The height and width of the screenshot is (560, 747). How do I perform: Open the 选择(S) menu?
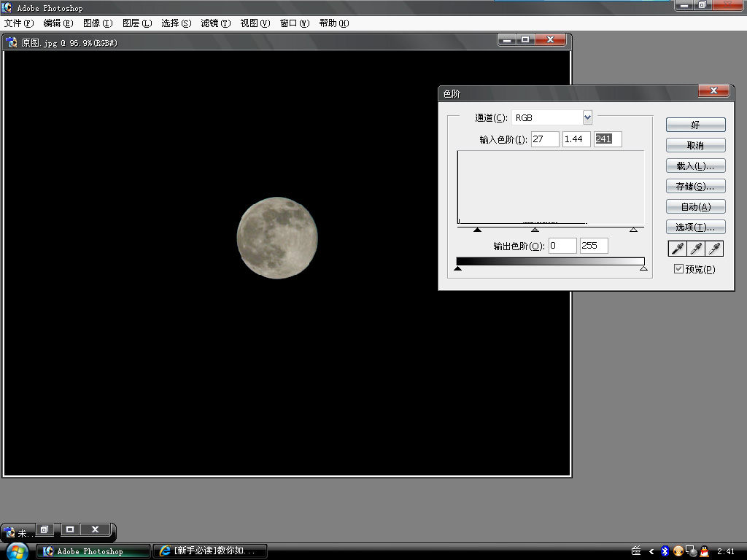tap(177, 23)
